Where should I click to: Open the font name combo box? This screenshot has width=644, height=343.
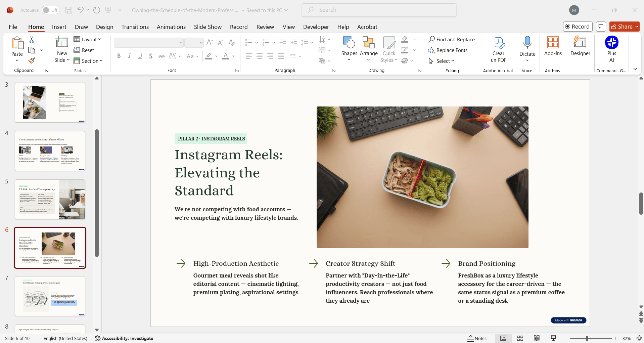[x=149, y=43]
